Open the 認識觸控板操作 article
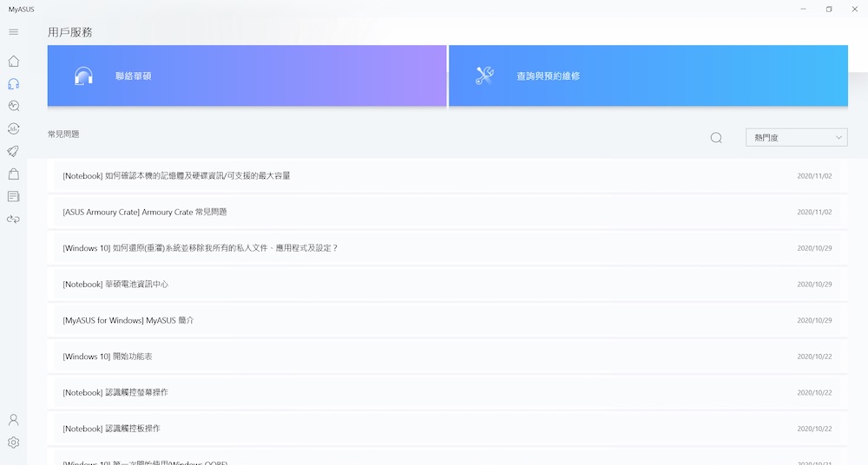This screenshot has height=465, width=868. (x=112, y=429)
